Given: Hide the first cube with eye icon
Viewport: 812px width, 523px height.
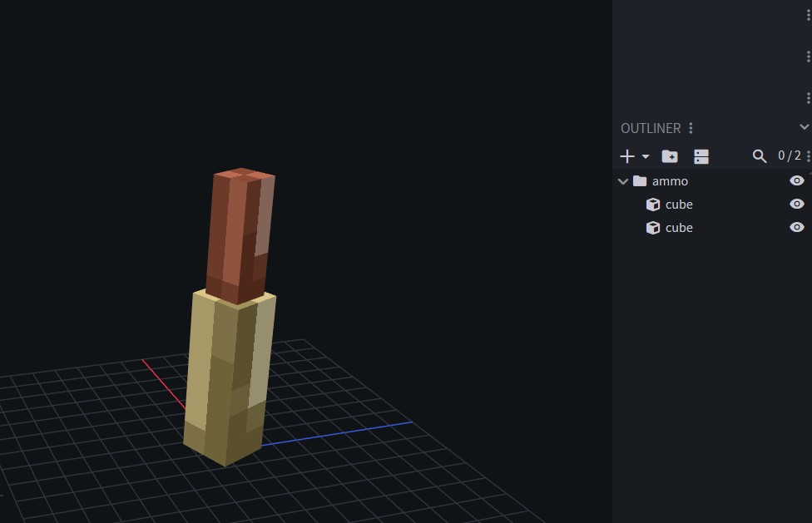Looking at the screenshot, I should coord(796,204).
